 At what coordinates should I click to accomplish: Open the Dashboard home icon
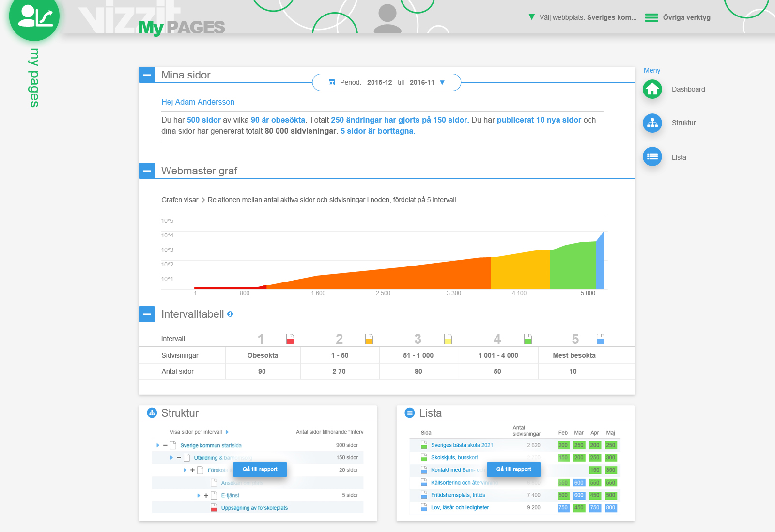652,89
